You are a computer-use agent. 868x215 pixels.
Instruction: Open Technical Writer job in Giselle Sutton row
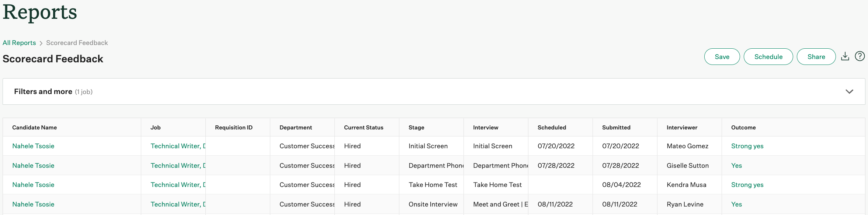coord(178,166)
